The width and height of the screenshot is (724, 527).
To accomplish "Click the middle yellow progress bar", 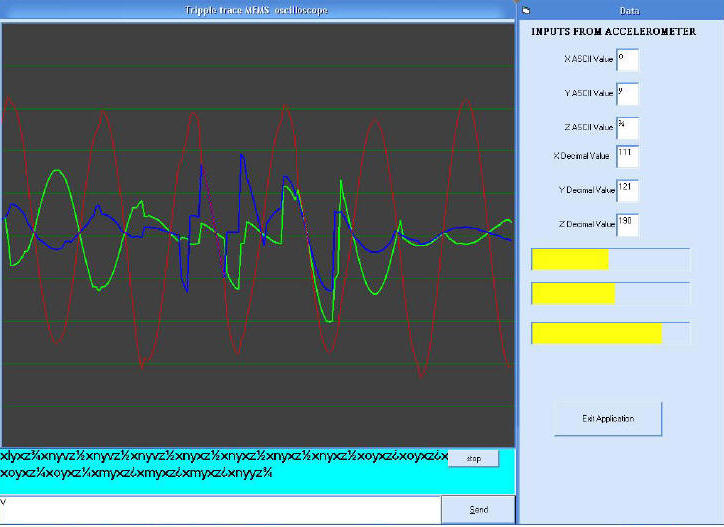I will (610, 294).
